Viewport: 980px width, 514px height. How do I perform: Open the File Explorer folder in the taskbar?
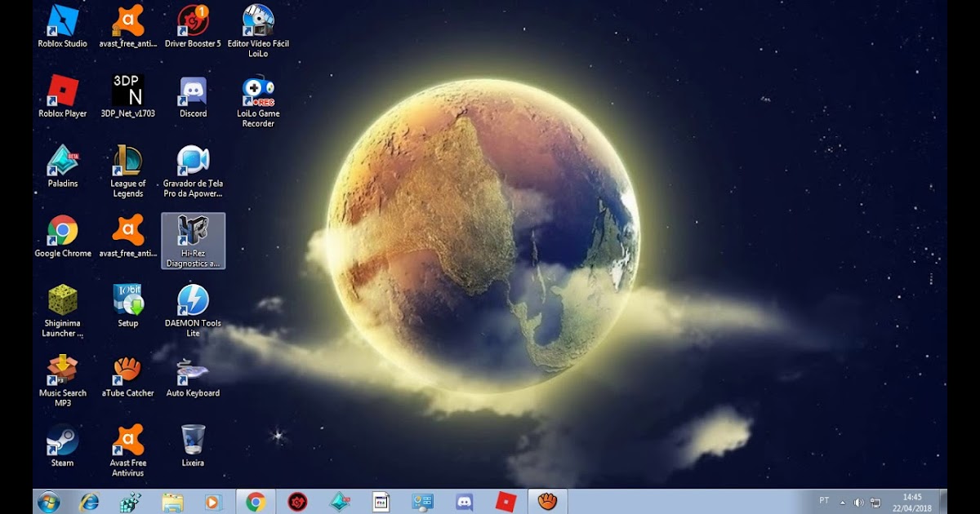(x=172, y=502)
